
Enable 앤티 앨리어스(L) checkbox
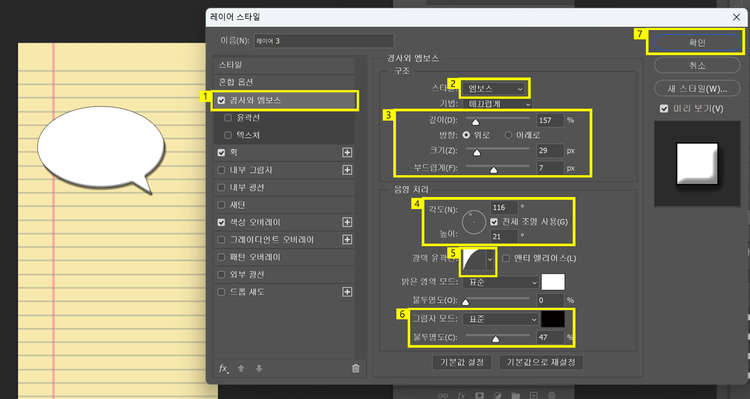506,258
